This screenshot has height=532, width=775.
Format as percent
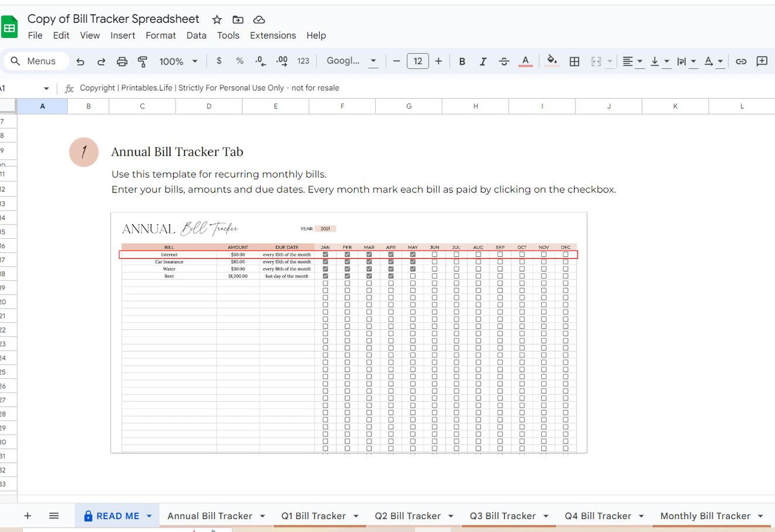(240, 61)
